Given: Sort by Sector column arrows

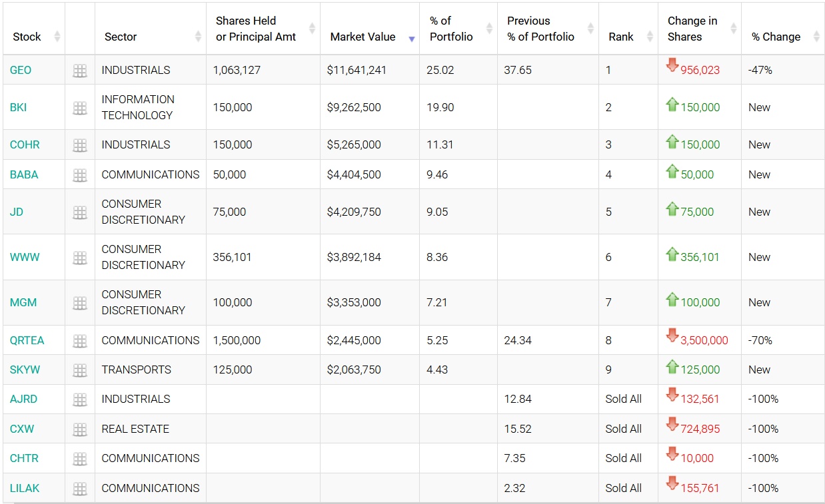Looking at the screenshot, I should click(x=198, y=36).
